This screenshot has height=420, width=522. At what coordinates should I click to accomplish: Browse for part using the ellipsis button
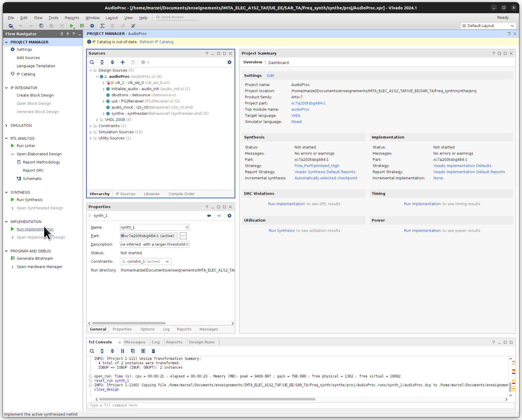[x=183, y=236]
